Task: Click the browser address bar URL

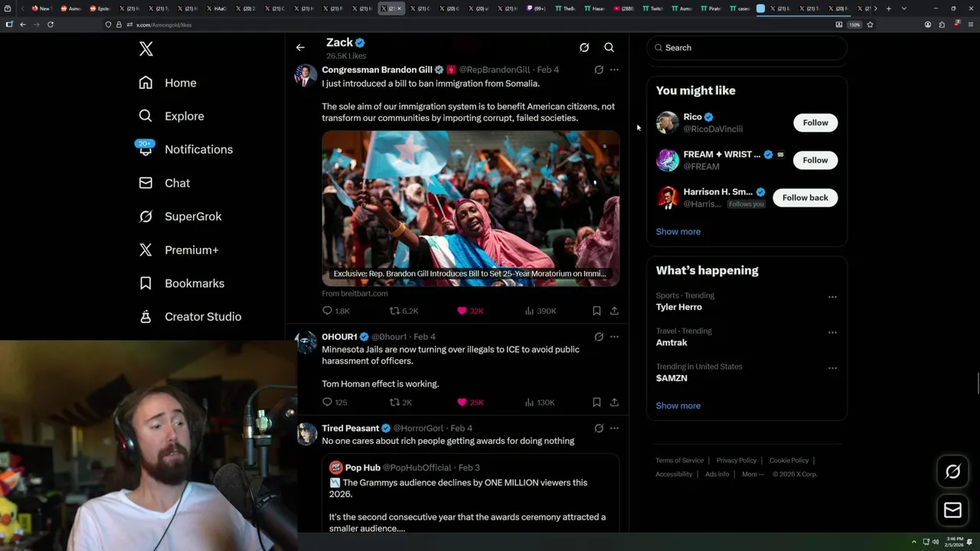Action: [x=164, y=24]
